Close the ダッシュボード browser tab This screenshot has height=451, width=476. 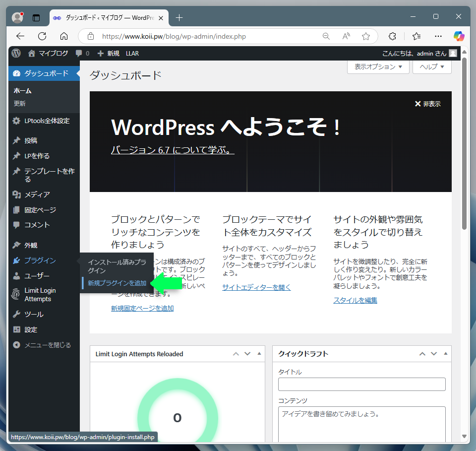(161, 18)
